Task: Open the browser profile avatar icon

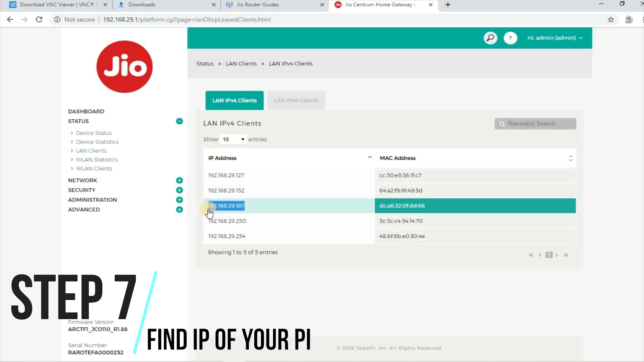Action: pos(629,19)
